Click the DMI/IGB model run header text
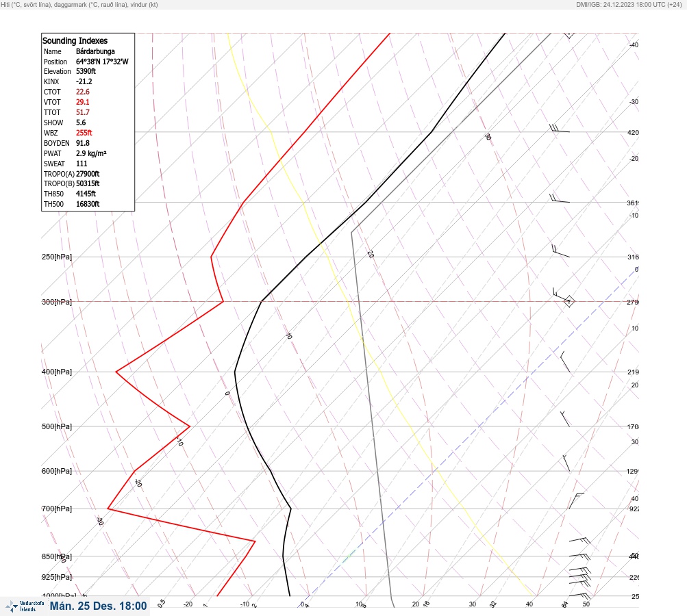Viewport: 687px width, 616px height. [629, 4]
